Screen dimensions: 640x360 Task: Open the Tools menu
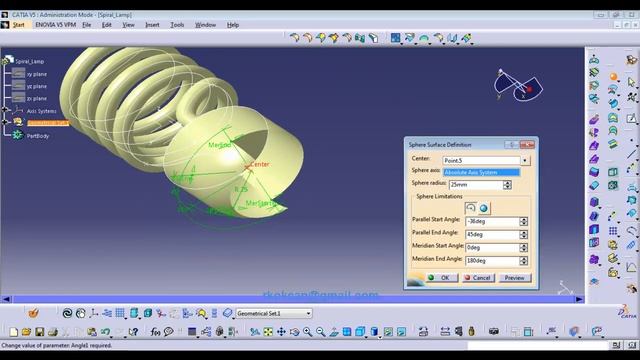(x=177, y=25)
